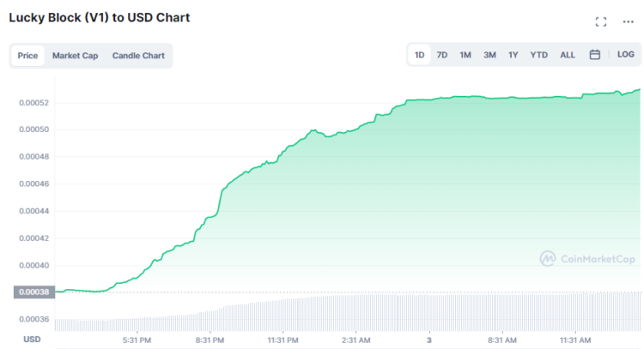Image resolution: width=644 pixels, height=349 pixels.
Task: Click the date 3 axis label
Action: [x=429, y=340]
